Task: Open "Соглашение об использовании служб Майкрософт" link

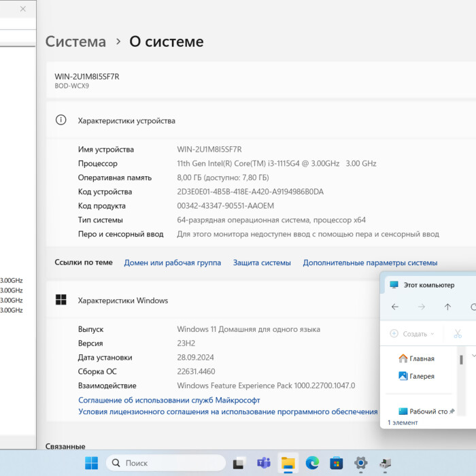Action: (169, 400)
